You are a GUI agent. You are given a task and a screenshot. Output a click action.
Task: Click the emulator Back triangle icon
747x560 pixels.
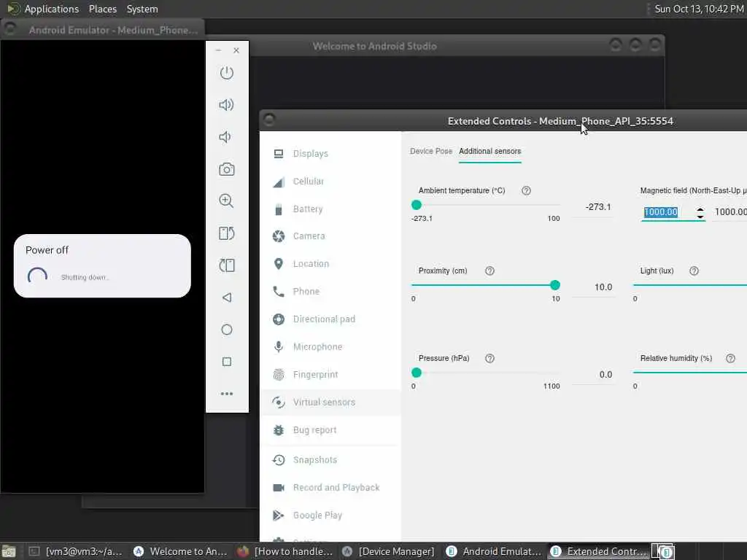click(x=227, y=297)
